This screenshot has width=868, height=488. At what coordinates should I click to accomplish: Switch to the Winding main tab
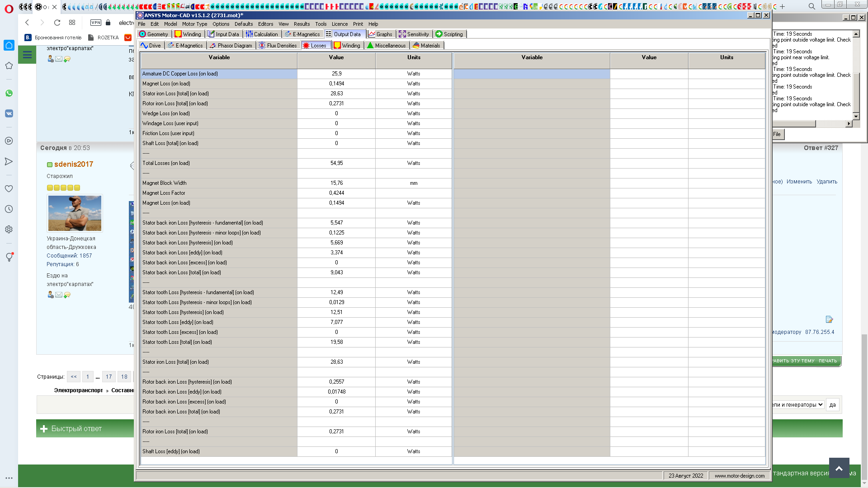click(188, 34)
